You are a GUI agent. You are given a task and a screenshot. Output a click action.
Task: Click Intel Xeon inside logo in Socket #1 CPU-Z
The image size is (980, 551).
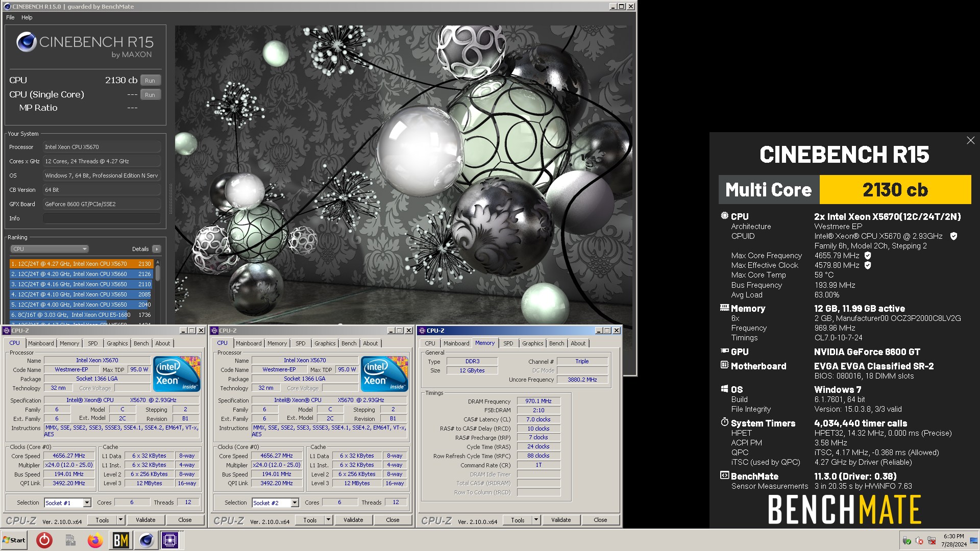177,374
